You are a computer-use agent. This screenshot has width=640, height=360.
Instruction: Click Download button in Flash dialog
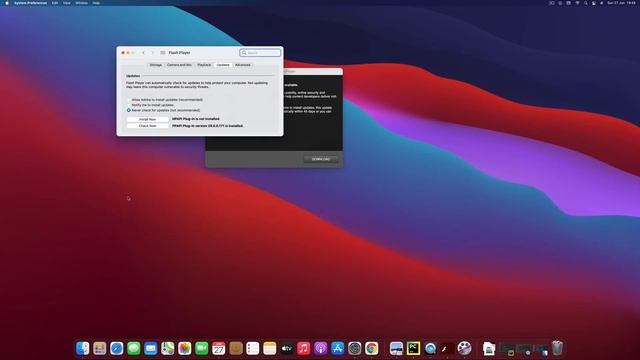point(321,159)
